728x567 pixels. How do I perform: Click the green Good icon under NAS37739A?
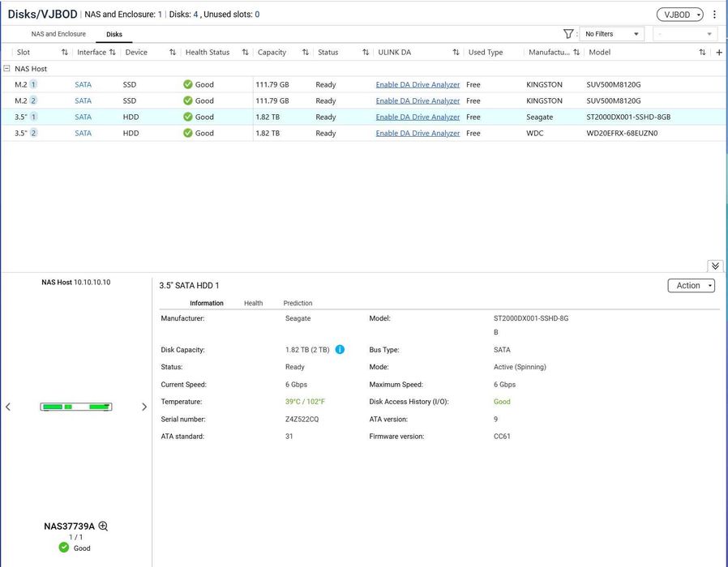tap(63, 548)
